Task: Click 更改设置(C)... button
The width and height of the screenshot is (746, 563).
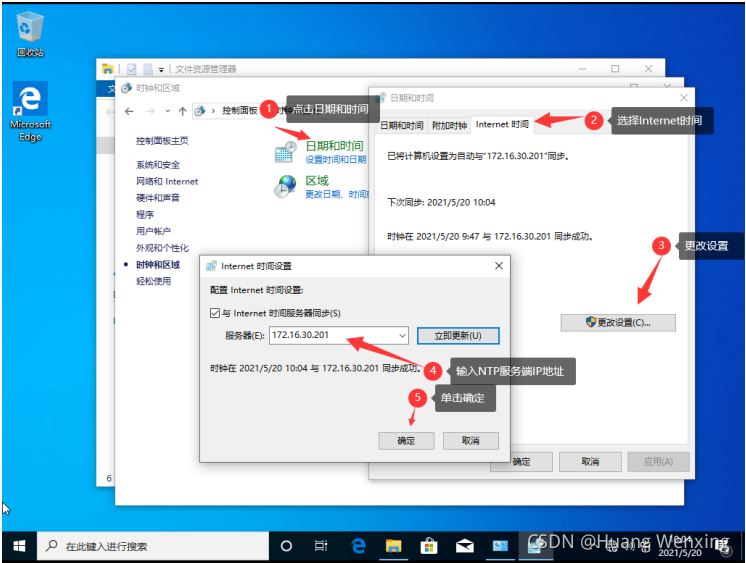Action: (x=618, y=322)
